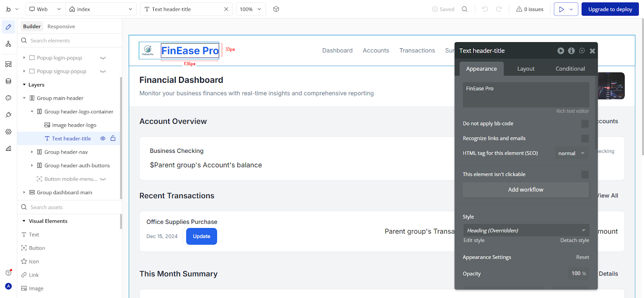Open the Styles palette icon

(8, 98)
